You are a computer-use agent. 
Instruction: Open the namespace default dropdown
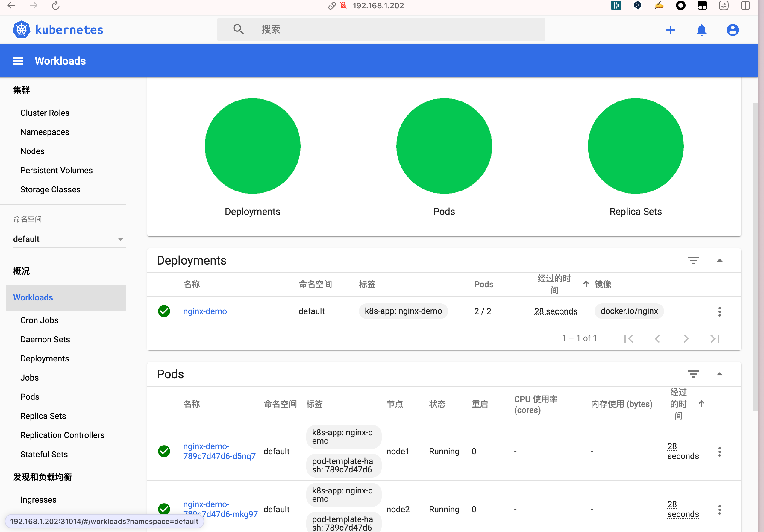(x=69, y=239)
